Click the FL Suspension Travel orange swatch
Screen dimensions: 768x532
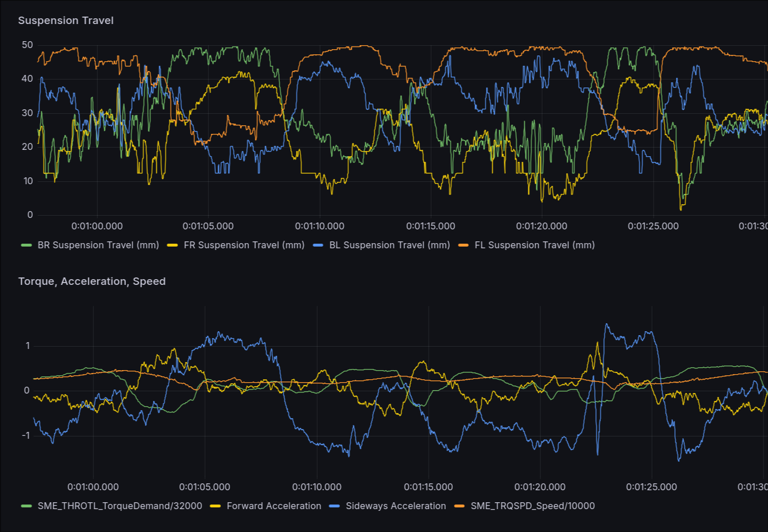[x=464, y=245]
